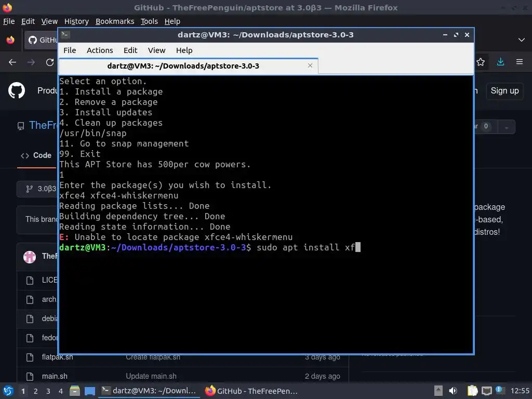This screenshot has width=532, height=399.
Task: Open network monitor tray icon
Action: pos(486,391)
